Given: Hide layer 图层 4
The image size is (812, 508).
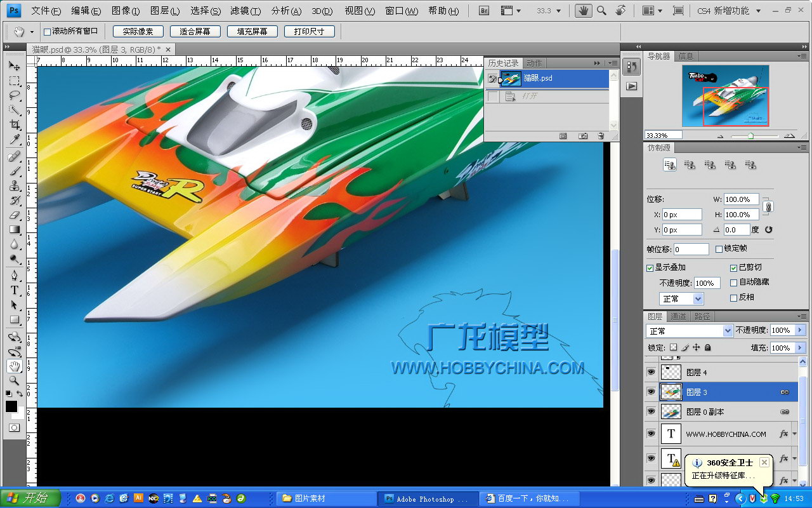Looking at the screenshot, I should [651, 372].
